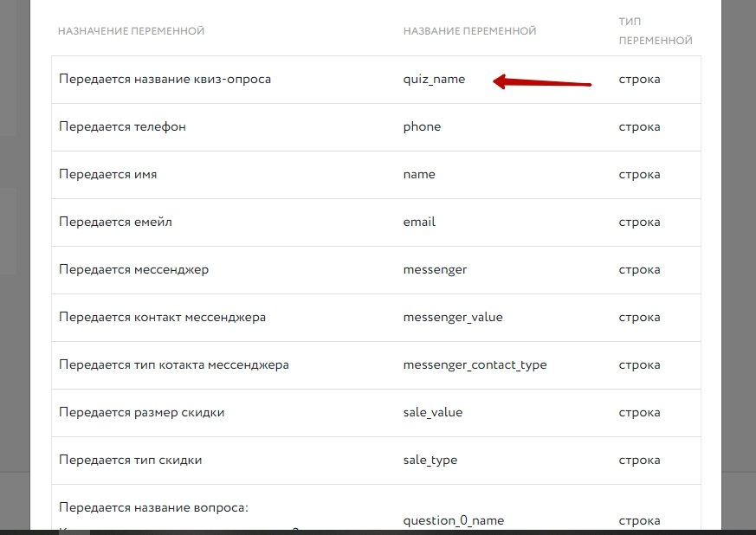The width and height of the screenshot is (756, 535).
Task: Click the sale_type variable name
Action: click(x=430, y=461)
